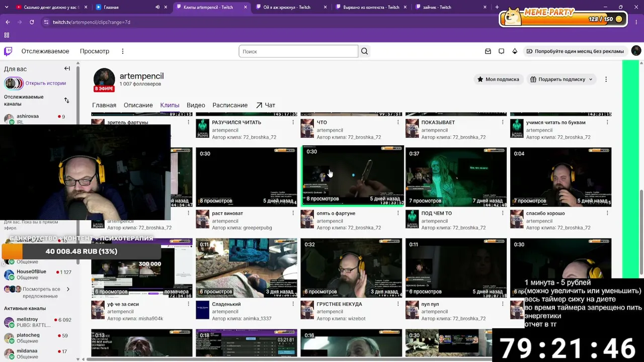Open options for clip ГРУСТНЕЕ НЕКУДА

398,304
